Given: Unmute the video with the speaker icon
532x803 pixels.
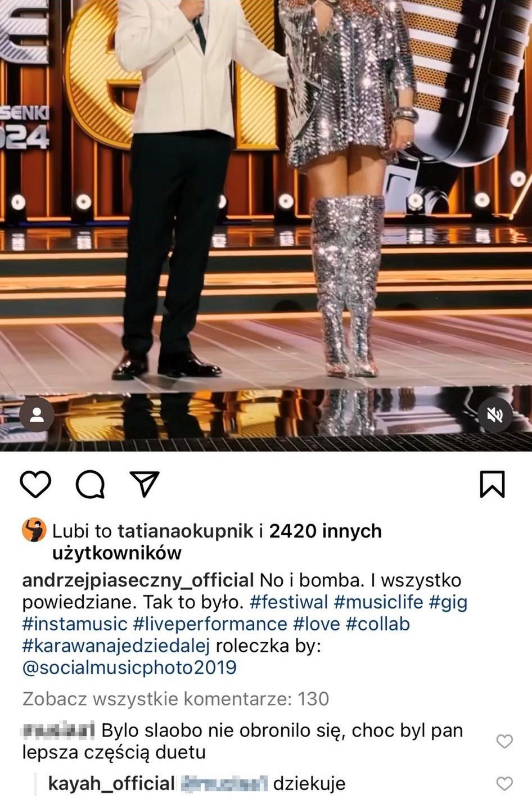Looking at the screenshot, I should [x=495, y=415].
